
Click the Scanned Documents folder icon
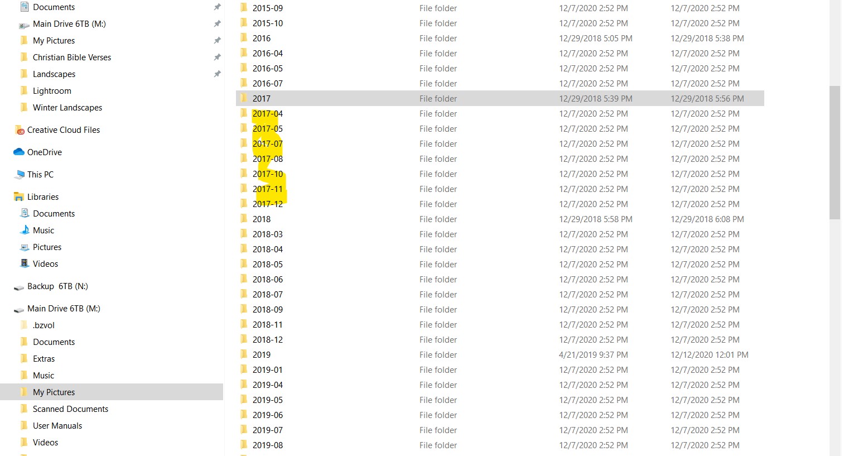tap(24, 409)
